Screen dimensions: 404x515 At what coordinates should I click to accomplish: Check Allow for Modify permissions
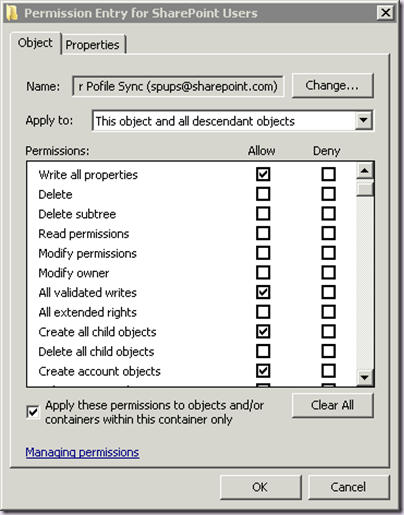[x=263, y=253]
